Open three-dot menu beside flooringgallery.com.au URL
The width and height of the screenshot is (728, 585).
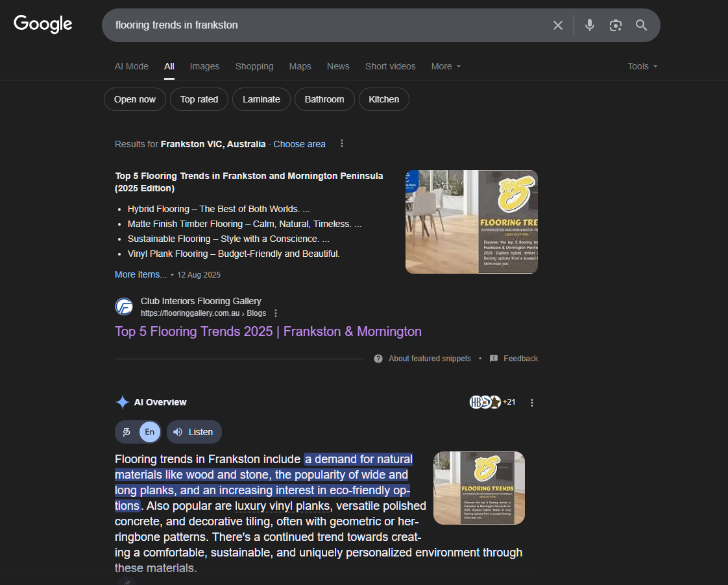[x=276, y=314]
